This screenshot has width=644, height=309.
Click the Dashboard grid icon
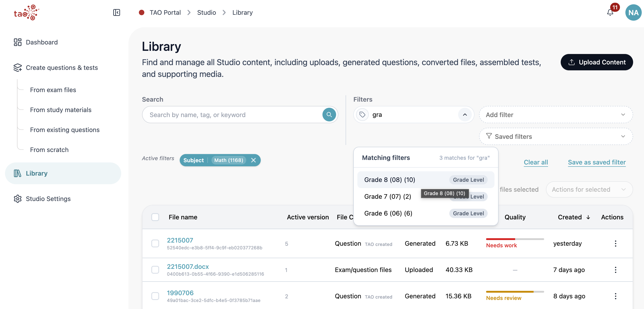[17, 42]
